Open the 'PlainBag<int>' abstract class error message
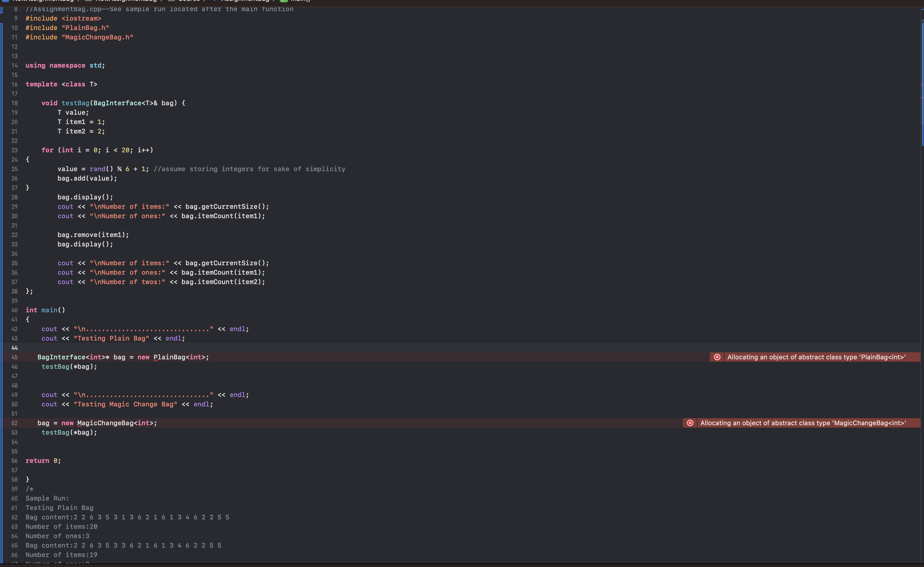Viewport: 924px width, 567px height. point(816,357)
